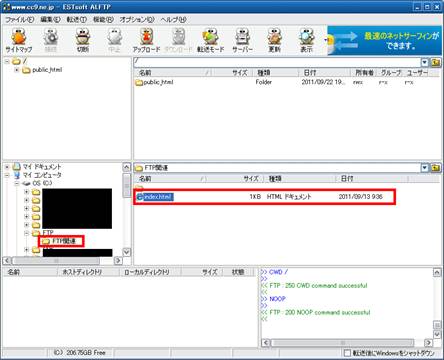This screenshot has height=360, width=444.
Task: Open the サーバー server icon
Action: [x=242, y=40]
